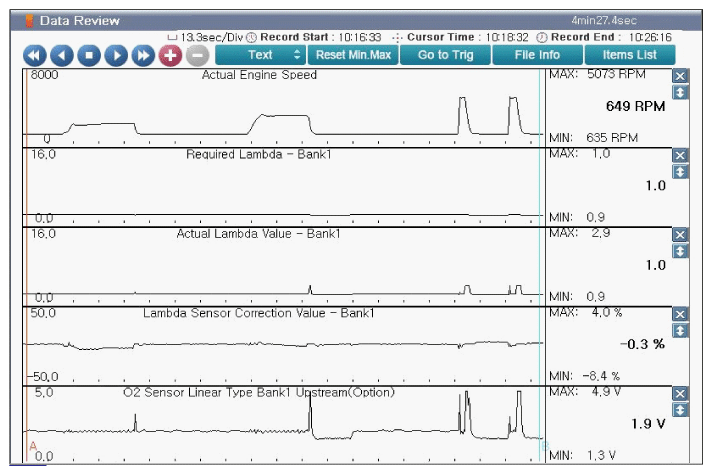Open the Items List
The height and width of the screenshot is (475, 712).
point(630,55)
